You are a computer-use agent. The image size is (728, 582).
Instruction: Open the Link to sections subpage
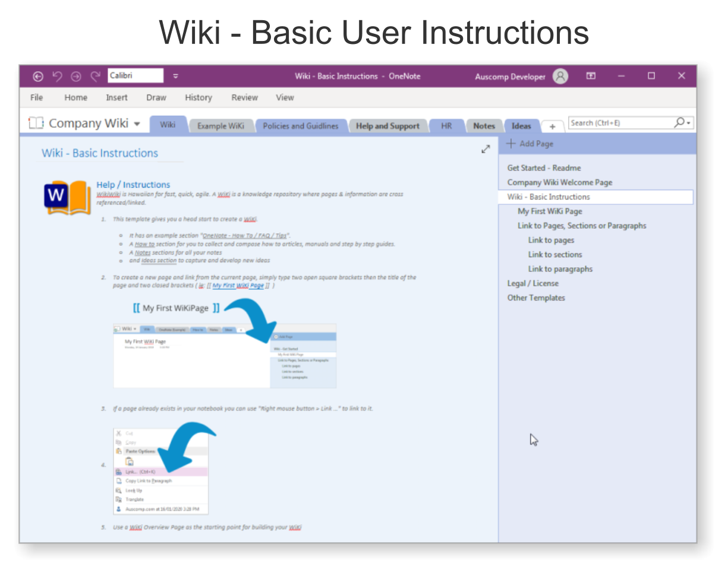[555, 254]
